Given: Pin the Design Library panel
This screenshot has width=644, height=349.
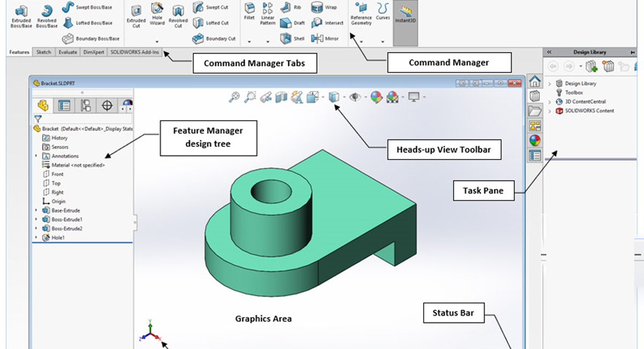Looking at the screenshot, I should (633, 52).
